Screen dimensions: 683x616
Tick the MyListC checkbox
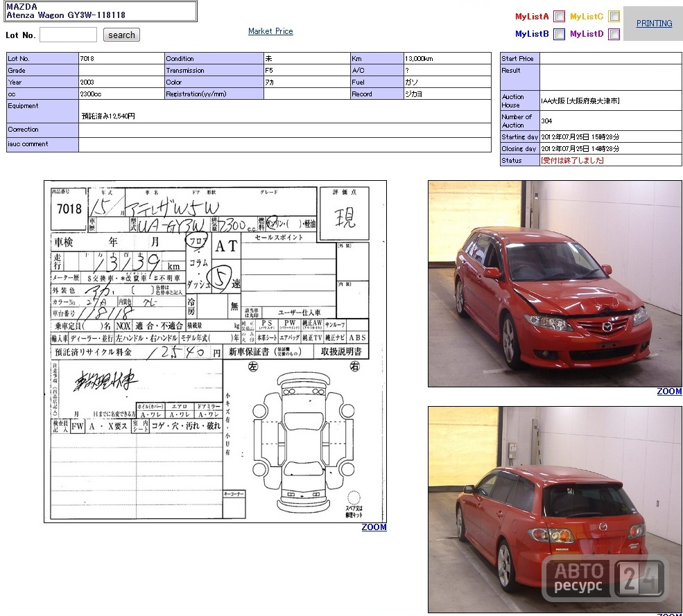[614, 17]
